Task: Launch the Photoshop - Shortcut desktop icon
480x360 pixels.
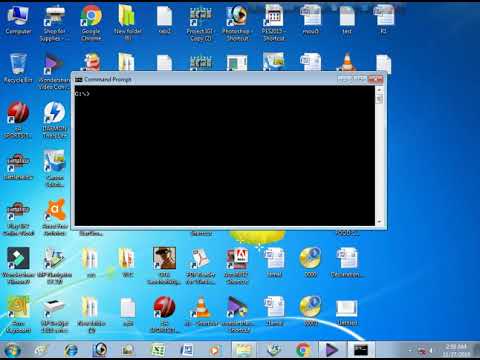Action: tap(237, 23)
